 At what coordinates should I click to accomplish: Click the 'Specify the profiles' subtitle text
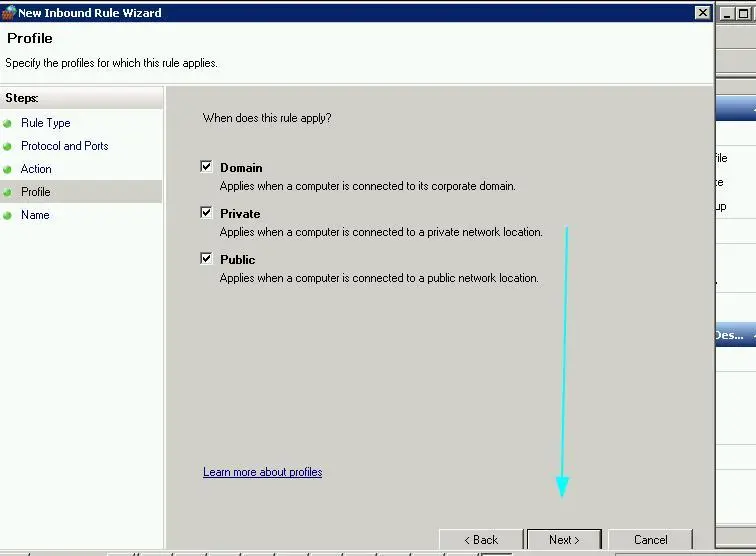coord(111,63)
